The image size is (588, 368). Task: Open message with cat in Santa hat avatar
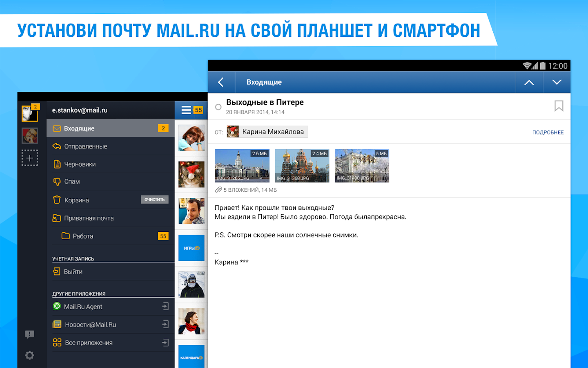[x=192, y=175]
